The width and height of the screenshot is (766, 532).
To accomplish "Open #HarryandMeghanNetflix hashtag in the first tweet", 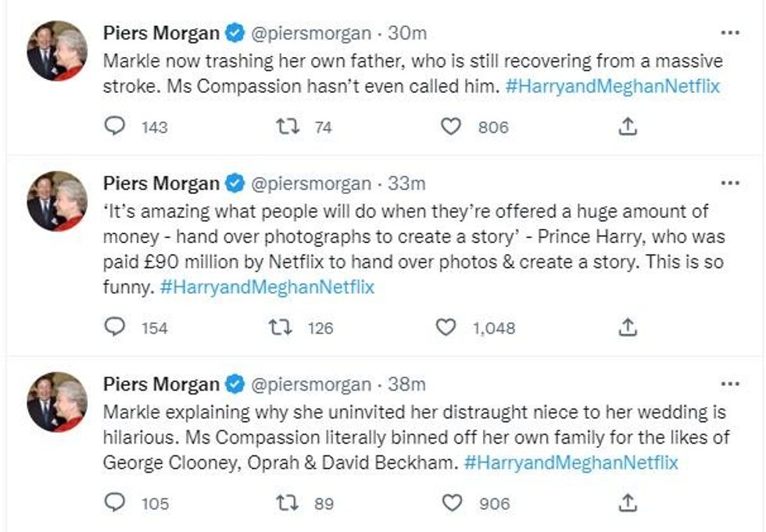I will [x=612, y=87].
